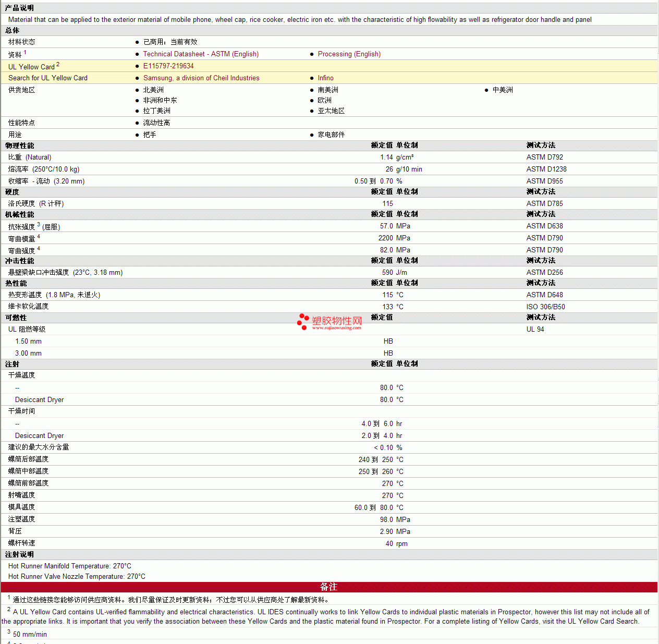The image size is (659, 644).
Task: Click the injection pressure value 98.0 MPa
Action: pos(395,520)
